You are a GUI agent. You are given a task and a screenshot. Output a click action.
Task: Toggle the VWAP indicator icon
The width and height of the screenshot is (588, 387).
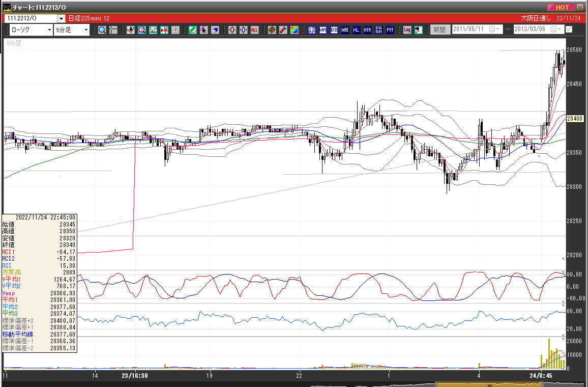point(312,30)
